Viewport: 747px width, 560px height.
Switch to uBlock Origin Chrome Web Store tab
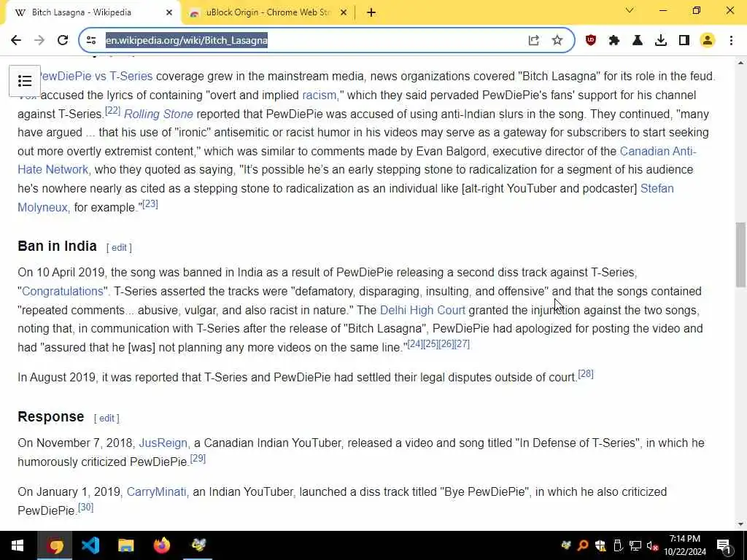pos(267,12)
